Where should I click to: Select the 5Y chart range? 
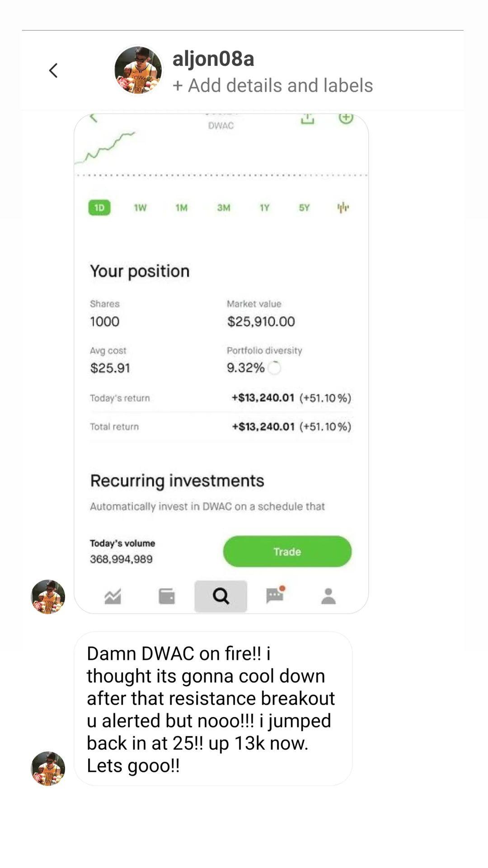pyautogui.click(x=304, y=208)
